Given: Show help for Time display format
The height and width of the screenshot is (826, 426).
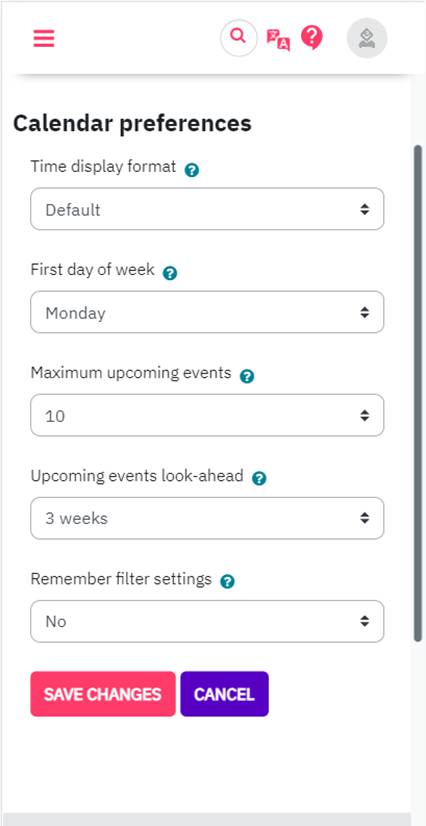Looking at the screenshot, I should point(192,170).
